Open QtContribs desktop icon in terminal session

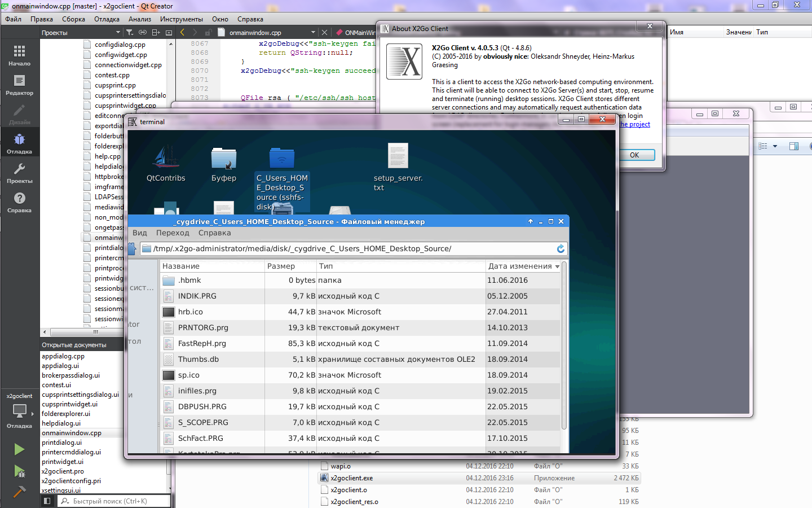pos(166,164)
